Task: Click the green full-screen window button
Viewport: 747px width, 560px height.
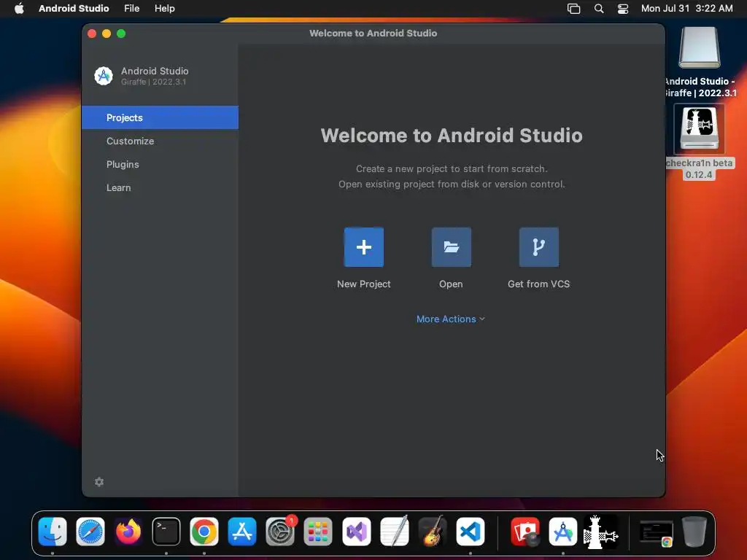Action: 121,34
